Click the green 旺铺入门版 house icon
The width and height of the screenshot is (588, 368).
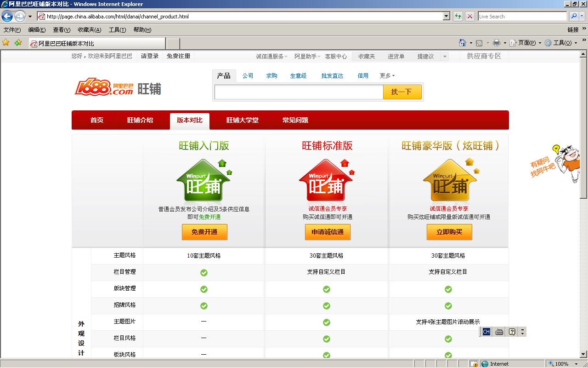click(x=204, y=180)
